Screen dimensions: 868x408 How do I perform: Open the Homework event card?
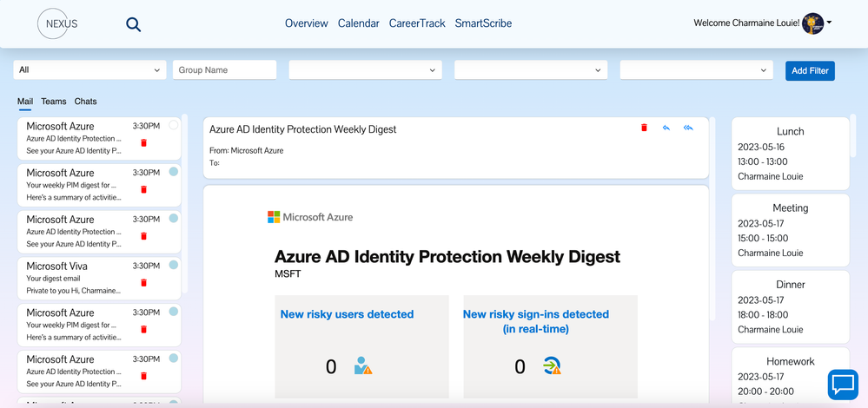tap(791, 375)
